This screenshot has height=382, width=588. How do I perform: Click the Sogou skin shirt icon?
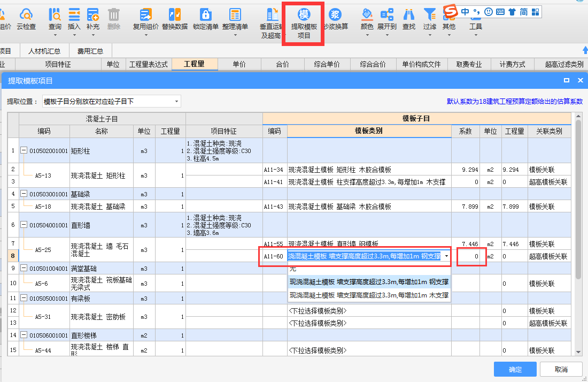(x=512, y=12)
